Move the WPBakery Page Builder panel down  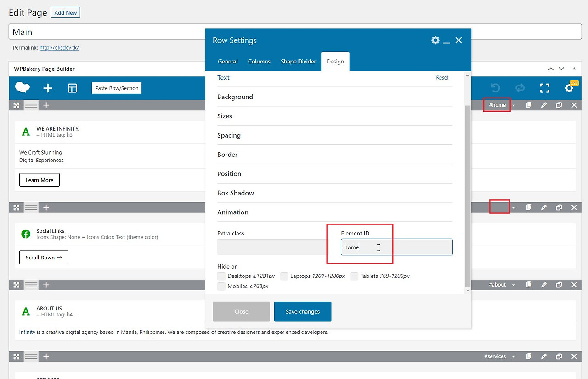point(561,69)
